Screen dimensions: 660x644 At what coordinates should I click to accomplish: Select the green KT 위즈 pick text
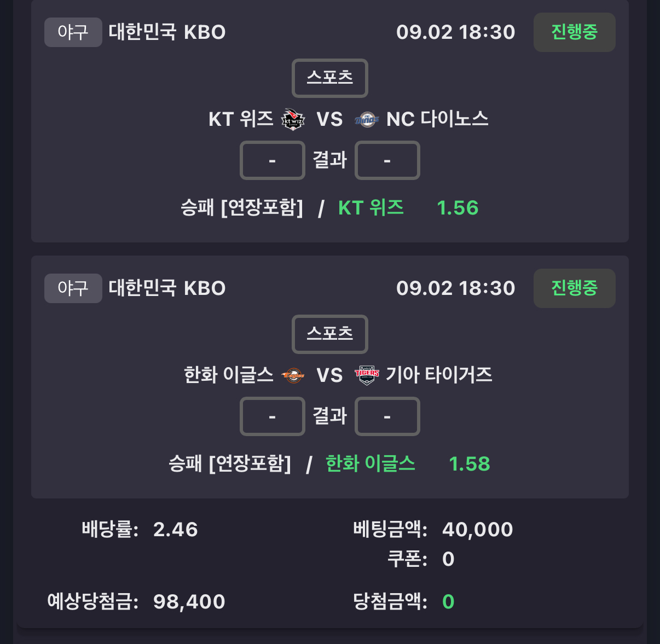(x=371, y=208)
